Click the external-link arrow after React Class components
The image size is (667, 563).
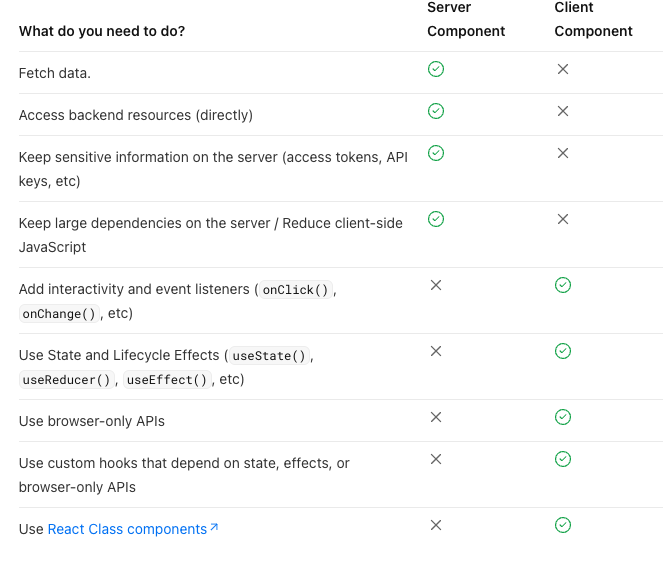tap(214, 528)
